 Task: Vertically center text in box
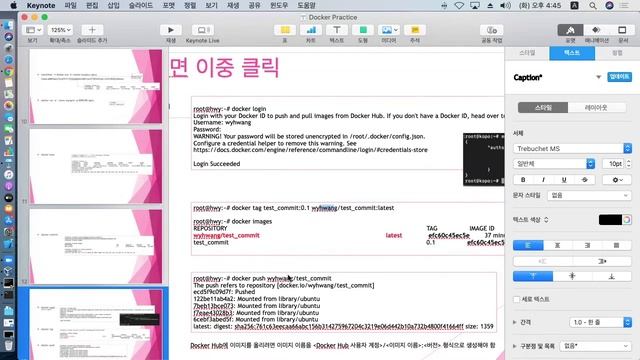[x=572, y=276]
